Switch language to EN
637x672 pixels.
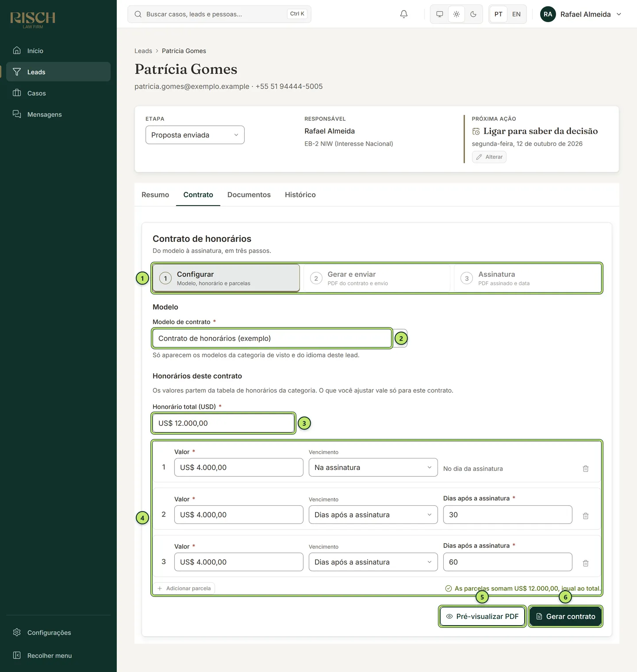pos(516,14)
